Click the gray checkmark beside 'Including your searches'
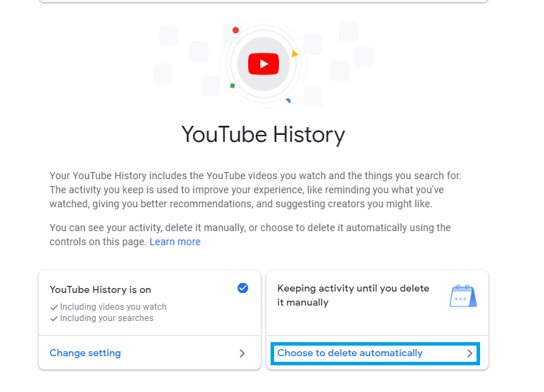Viewport: 544px width, 392px height. (x=54, y=318)
